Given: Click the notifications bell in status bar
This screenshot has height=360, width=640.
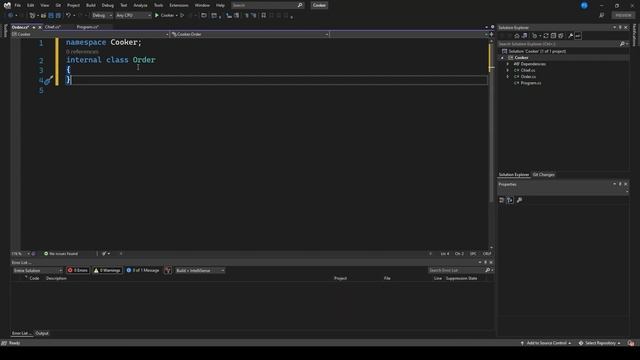Looking at the screenshot, I should pos(631,343).
